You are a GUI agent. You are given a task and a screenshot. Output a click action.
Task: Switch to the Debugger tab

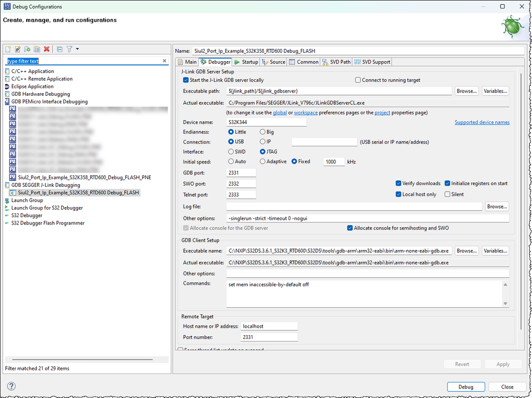216,62
